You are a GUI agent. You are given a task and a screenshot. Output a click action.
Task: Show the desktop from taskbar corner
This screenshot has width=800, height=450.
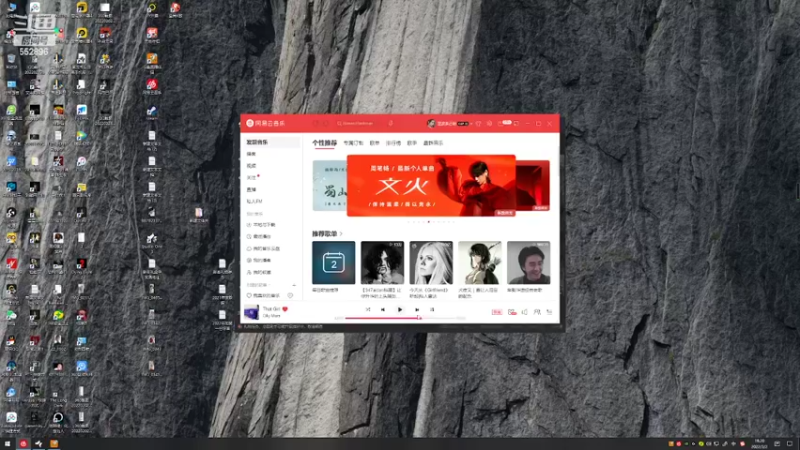tap(798, 444)
